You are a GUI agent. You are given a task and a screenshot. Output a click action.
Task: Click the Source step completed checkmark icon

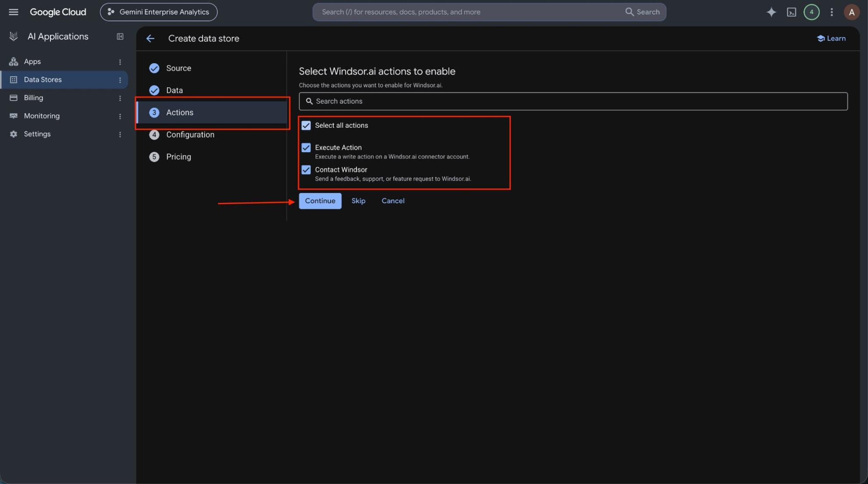pos(154,68)
